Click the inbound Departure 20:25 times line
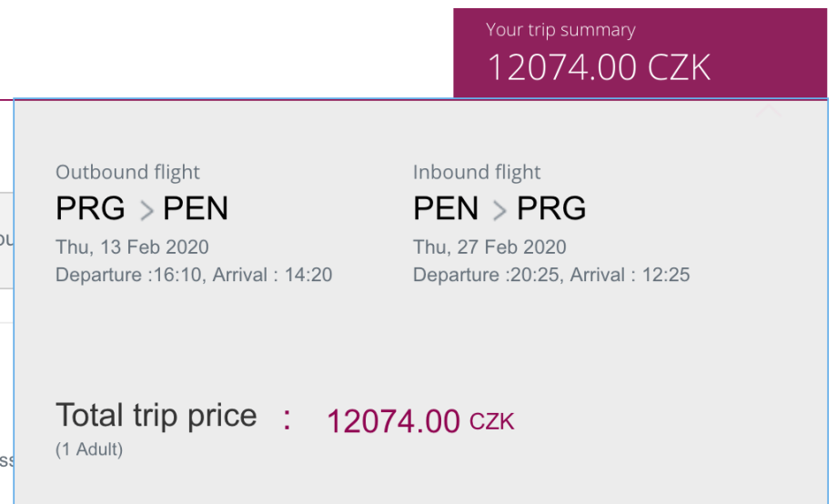The image size is (837, 504). [x=551, y=274]
